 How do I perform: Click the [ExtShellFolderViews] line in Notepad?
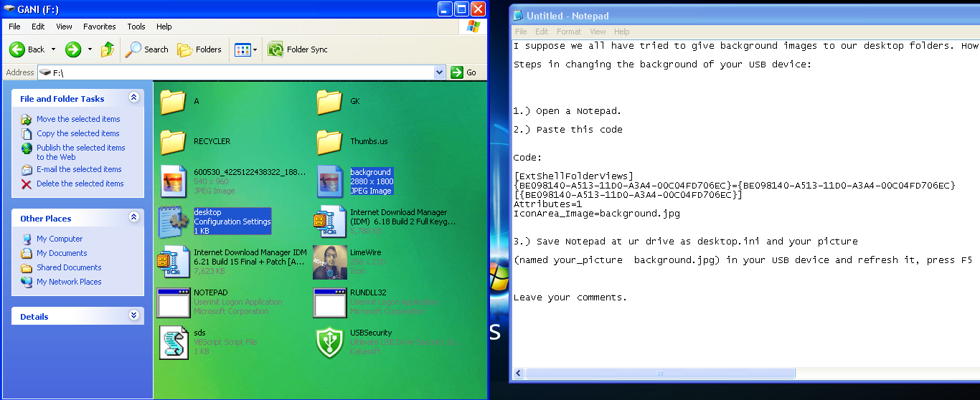tap(573, 176)
